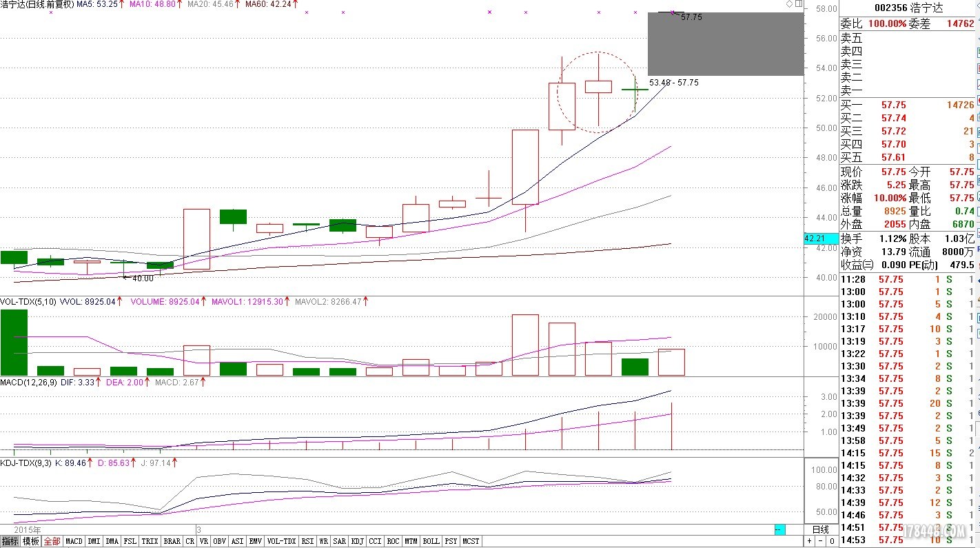This screenshot has height=548, width=980.
Task: Click the 11:28 trade tick row
Action: click(908, 279)
